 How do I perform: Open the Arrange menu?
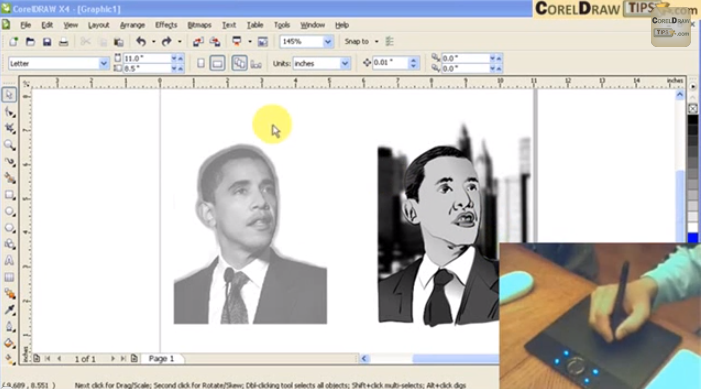pyautogui.click(x=132, y=25)
